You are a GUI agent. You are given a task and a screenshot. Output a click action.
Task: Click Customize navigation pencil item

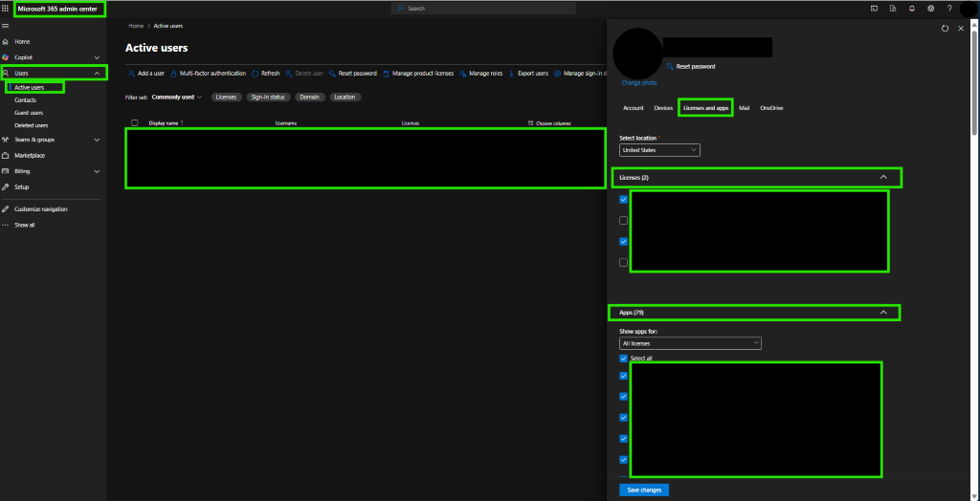click(40, 209)
